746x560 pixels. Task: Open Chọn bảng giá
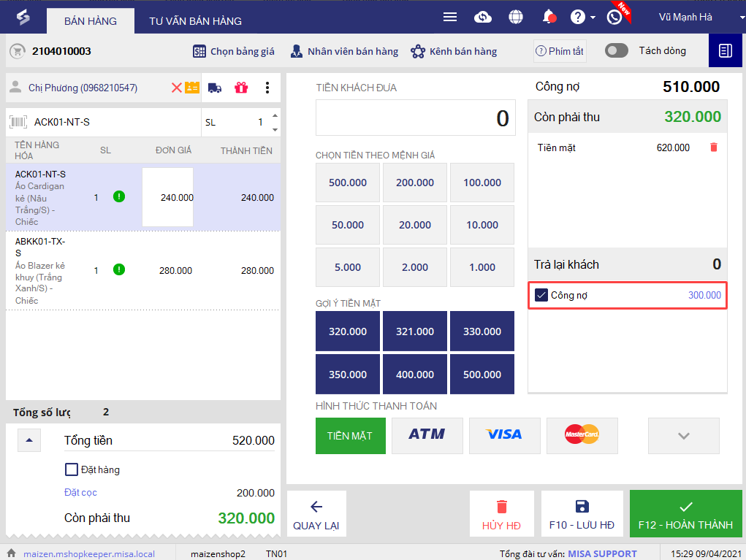(x=234, y=51)
